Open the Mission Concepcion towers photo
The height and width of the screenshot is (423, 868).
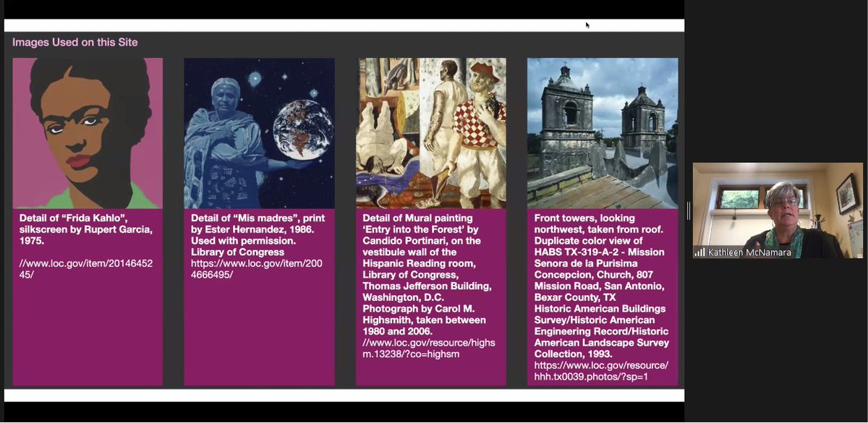point(603,134)
